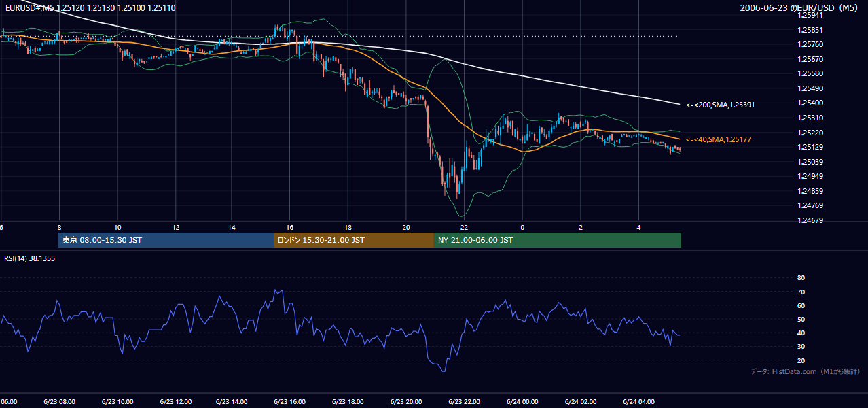Click the RSI(14) 38.1355 indicator label

point(29,258)
